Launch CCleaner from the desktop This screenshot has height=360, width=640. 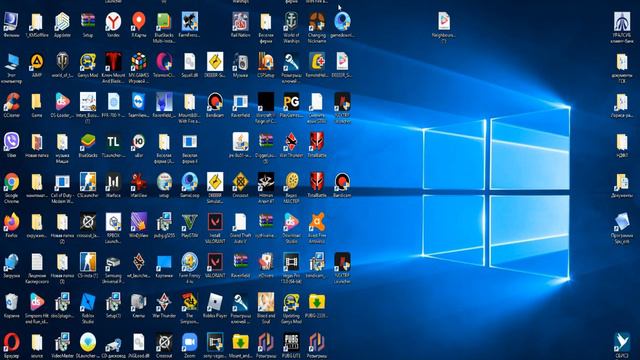pyautogui.click(x=11, y=102)
